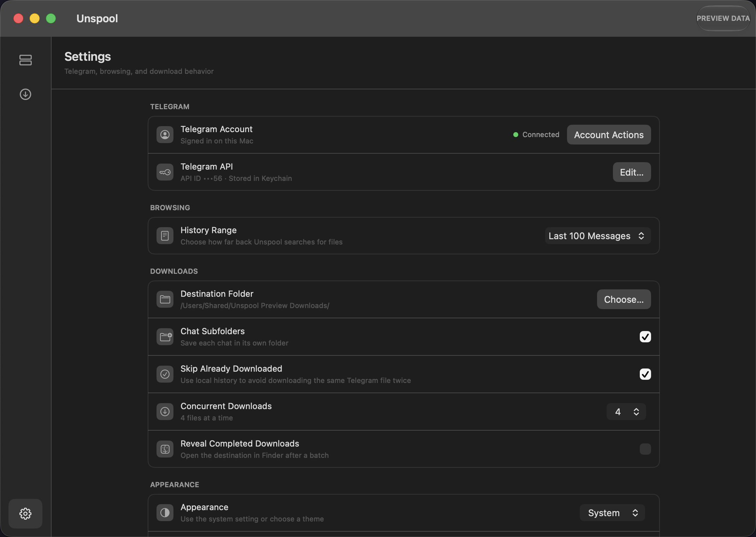Open the chats list sidebar icon
The width and height of the screenshot is (756, 537).
pos(25,60)
